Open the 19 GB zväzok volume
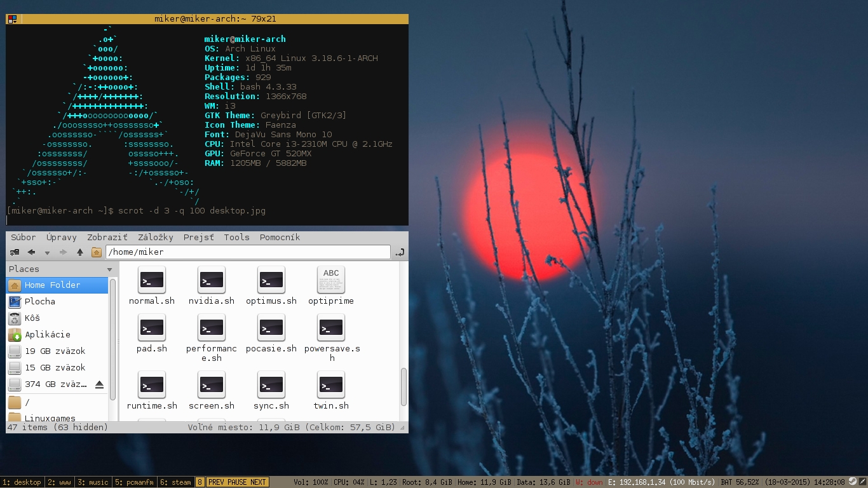This screenshot has height=488, width=868. coord(57,351)
